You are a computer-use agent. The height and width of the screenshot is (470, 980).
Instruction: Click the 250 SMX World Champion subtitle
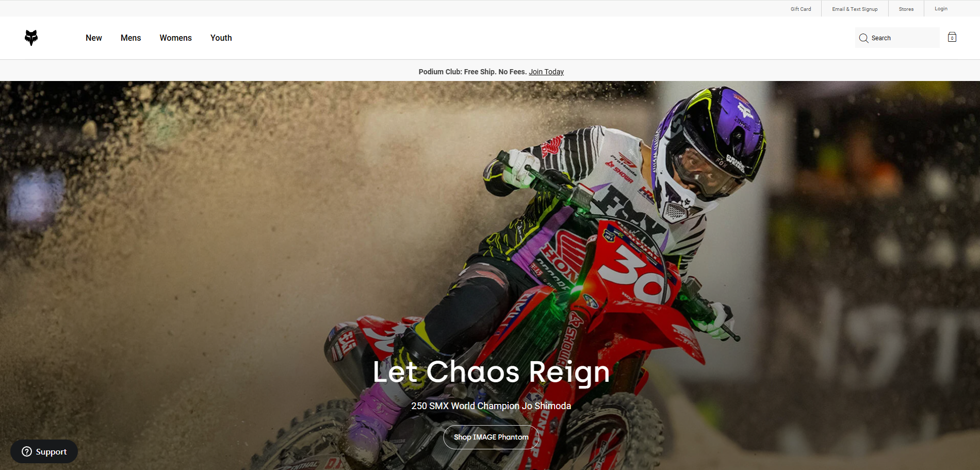(491, 406)
